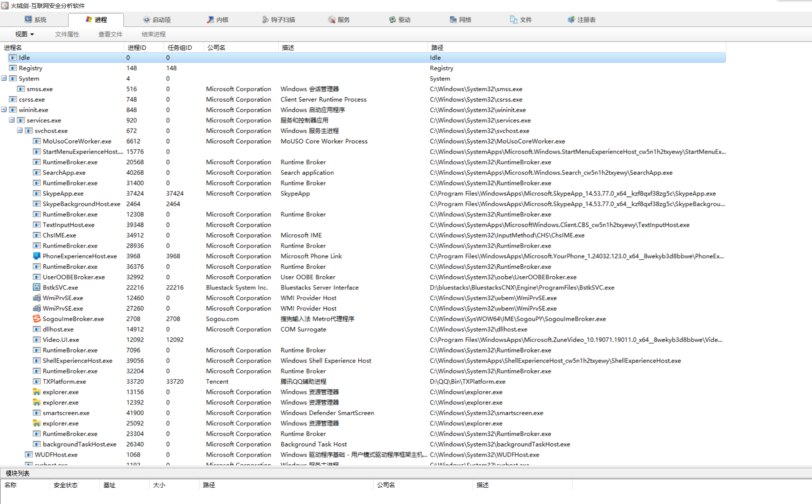Switch to the 文件 tab
Viewport: 812px width, 504px height.
click(x=521, y=20)
